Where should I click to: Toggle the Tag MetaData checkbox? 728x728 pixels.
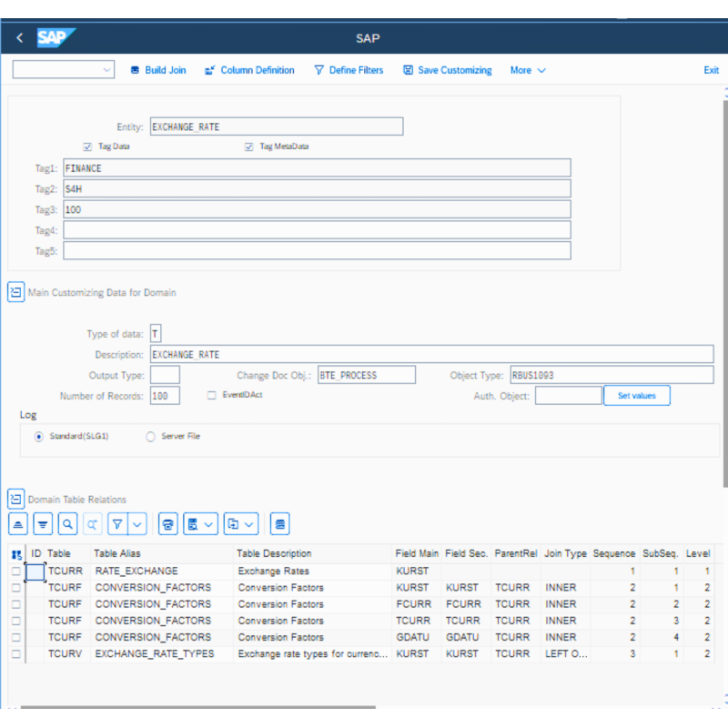[x=248, y=147]
